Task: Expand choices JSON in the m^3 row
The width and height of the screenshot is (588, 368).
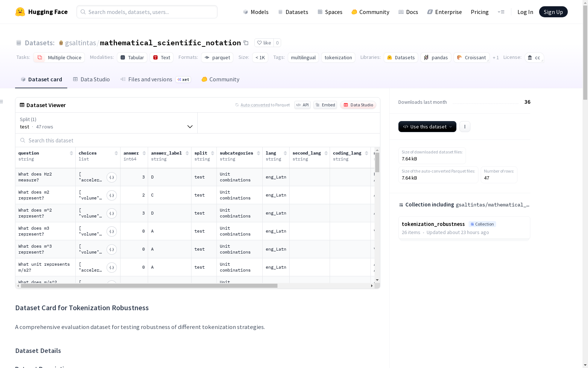Action: pos(112,250)
